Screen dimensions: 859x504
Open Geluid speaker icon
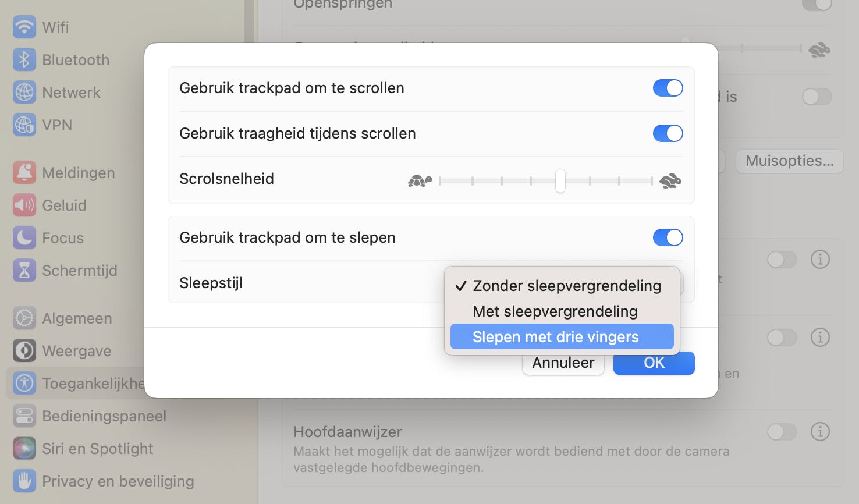point(24,205)
